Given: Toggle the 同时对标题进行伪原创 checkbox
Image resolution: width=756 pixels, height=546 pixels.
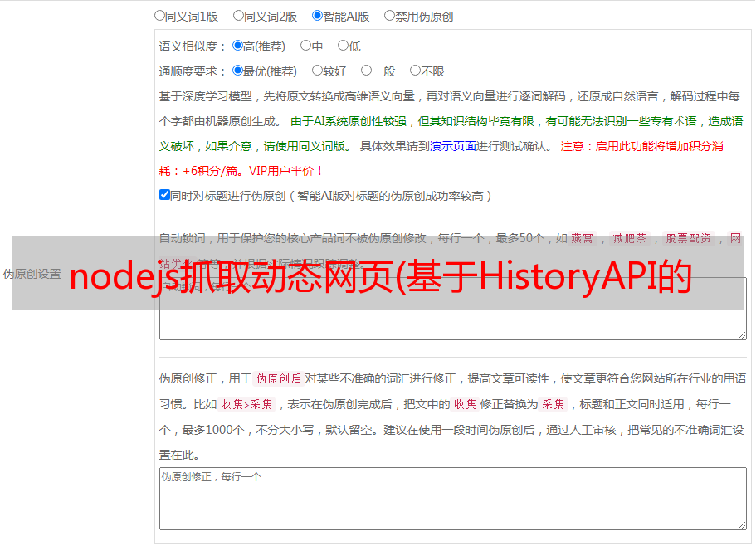Looking at the screenshot, I should pyautogui.click(x=164, y=195).
